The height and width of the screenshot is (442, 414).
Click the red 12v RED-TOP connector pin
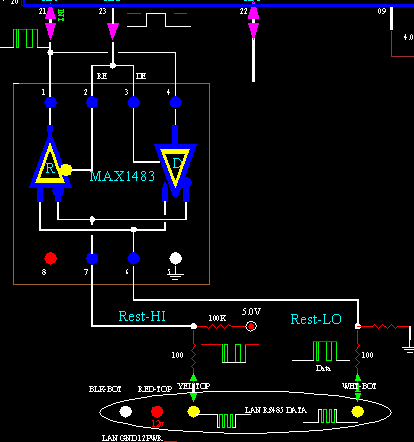(157, 411)
